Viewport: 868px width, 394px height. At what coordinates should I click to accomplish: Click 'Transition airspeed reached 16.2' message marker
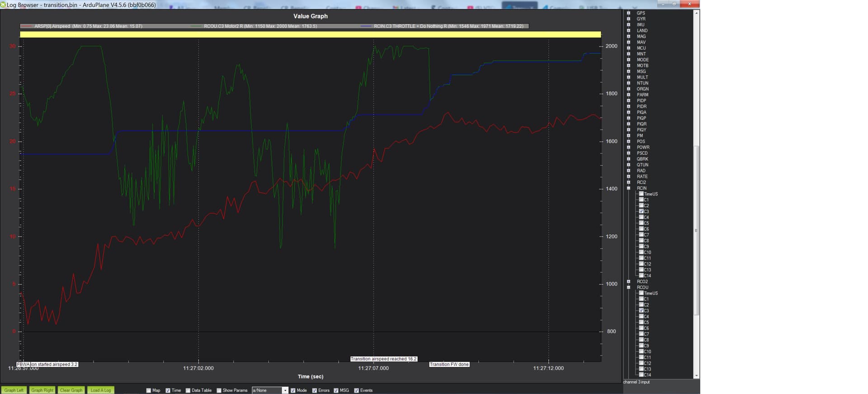point(384,359)
